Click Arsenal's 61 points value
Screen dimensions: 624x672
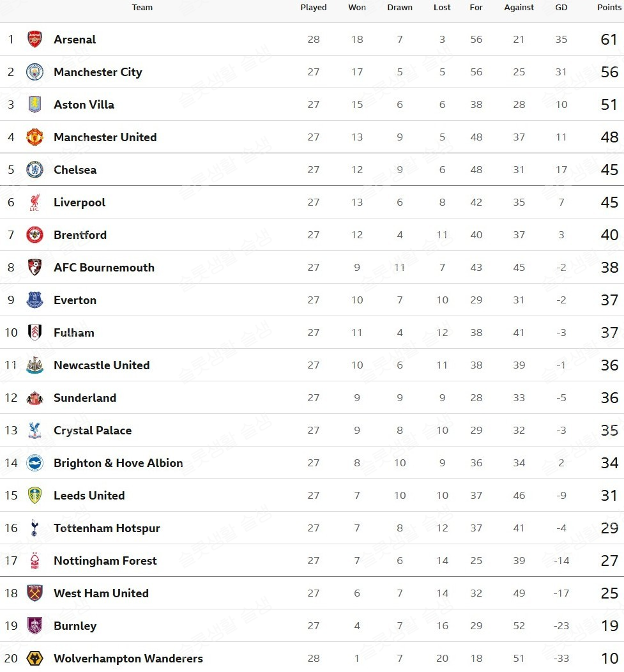click(x=609, y=40)
